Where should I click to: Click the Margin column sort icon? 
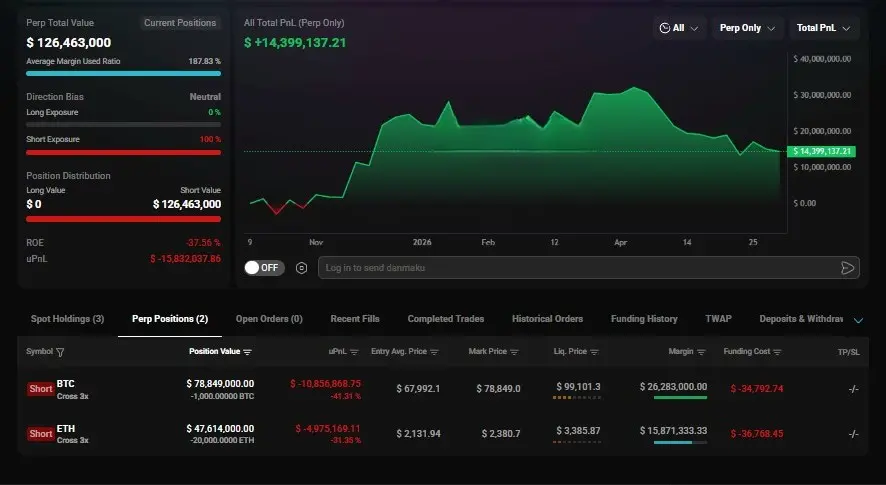pos(701,352)
